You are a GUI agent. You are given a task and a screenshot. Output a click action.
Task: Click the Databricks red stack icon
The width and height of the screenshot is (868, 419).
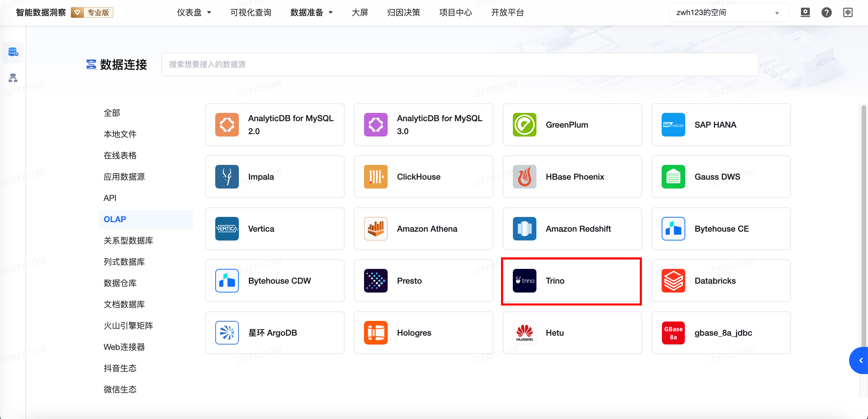pos(673,281)
